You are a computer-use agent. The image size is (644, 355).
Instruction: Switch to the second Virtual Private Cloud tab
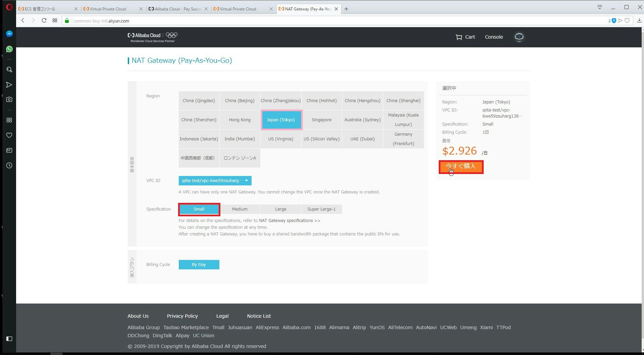point(243,9)
